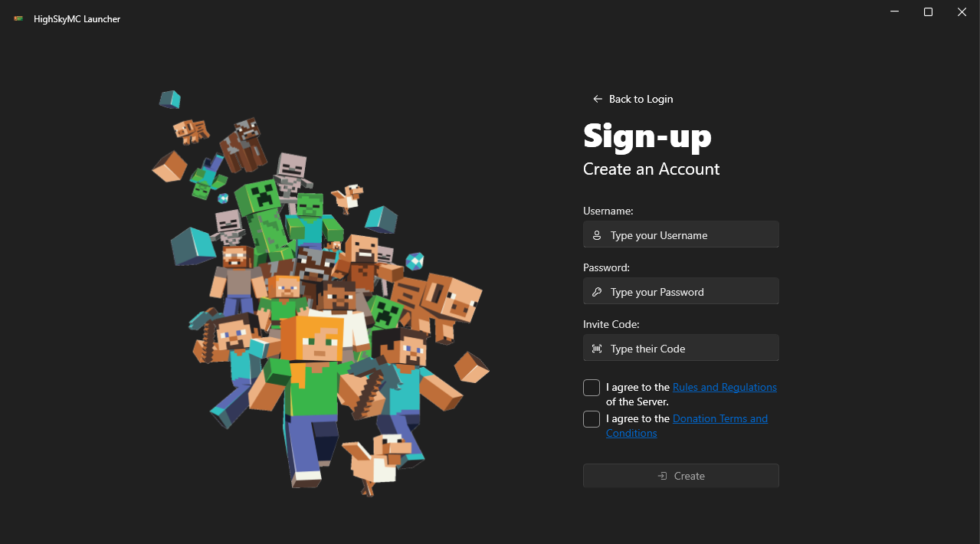Go back via the Back to Login text
Screen dimensions: 980x544
(641, 99)
